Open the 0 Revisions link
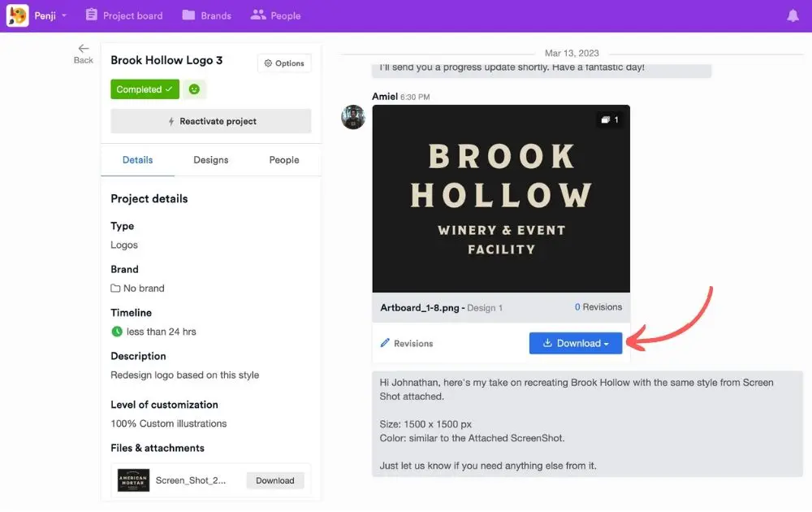 click(x=598, y=307)
